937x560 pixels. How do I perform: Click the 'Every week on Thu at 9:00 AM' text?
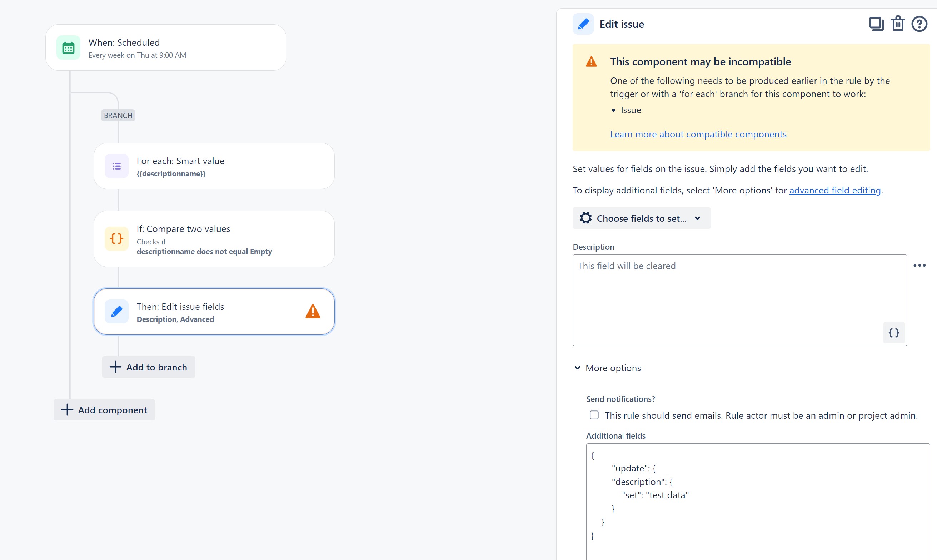[x=137, y=55]
